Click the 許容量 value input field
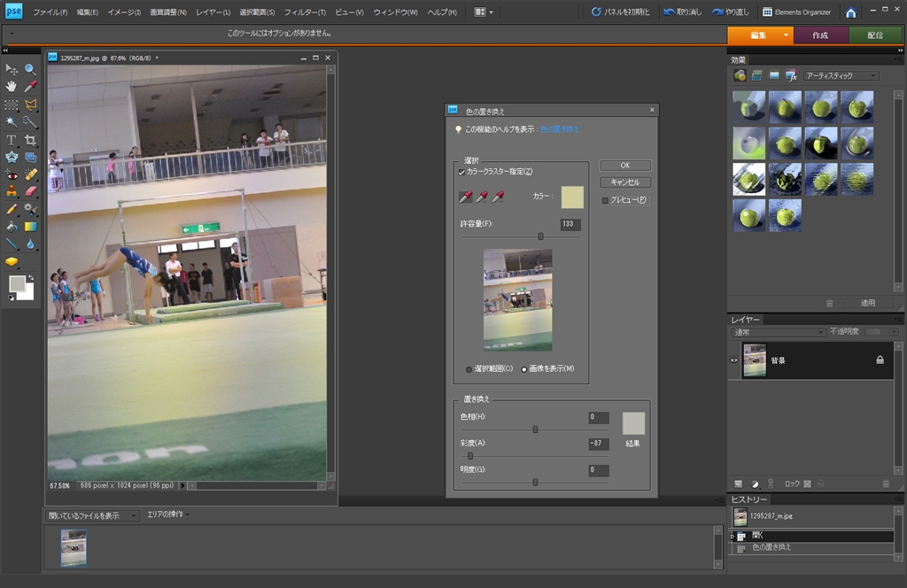The height and width of the screenshot is (588, 907). 570,224
